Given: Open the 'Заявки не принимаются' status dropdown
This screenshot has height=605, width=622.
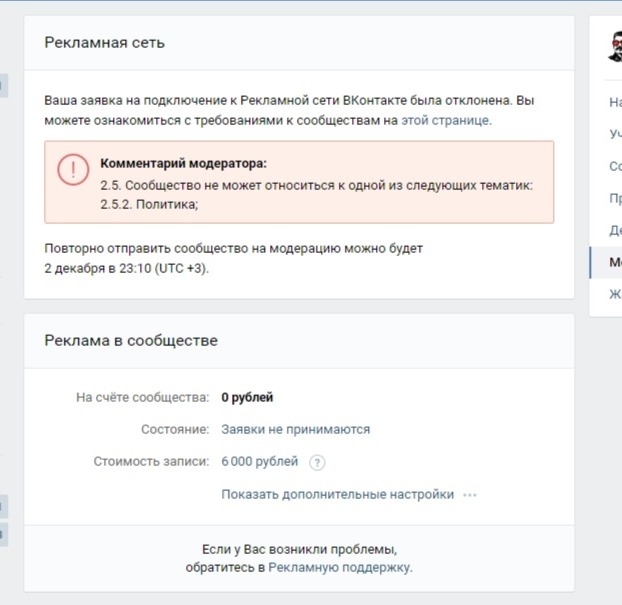Looking at the screenshot, I should tap(296, 429).
